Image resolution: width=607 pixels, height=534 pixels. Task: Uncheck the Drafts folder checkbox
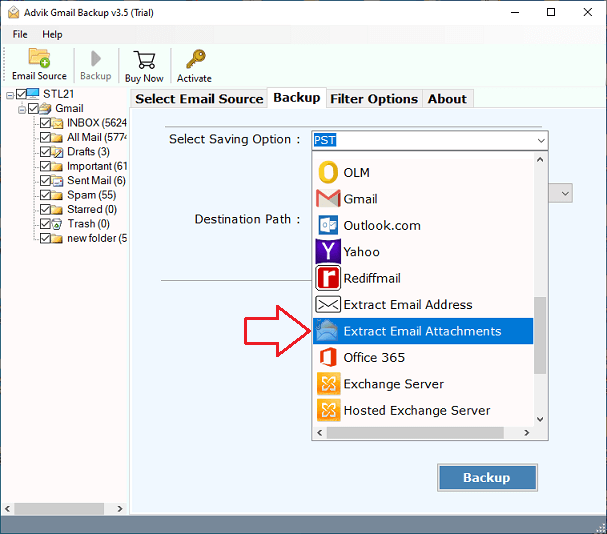click(46, 152)
